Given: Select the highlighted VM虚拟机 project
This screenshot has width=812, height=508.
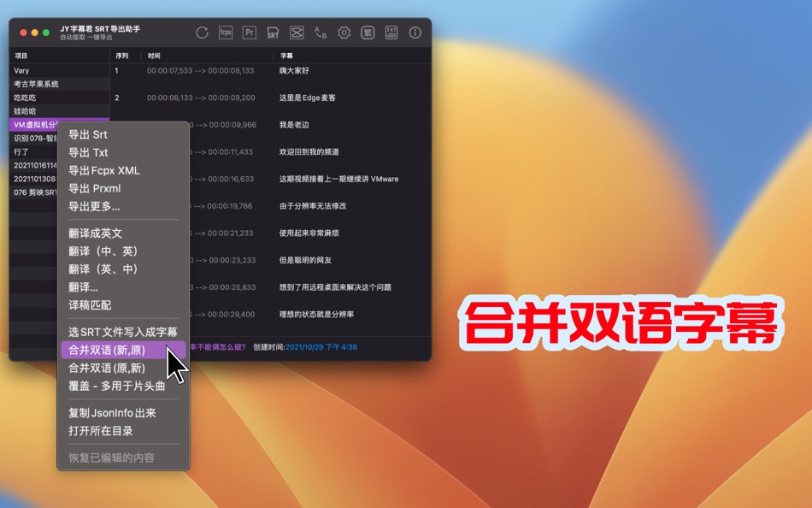Looking at the screenshot, I should (x=34, y=124).
